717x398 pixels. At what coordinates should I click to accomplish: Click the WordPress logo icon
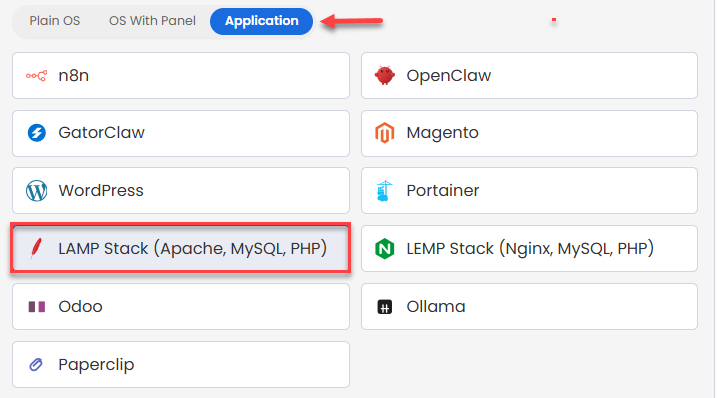pos(37,191)
